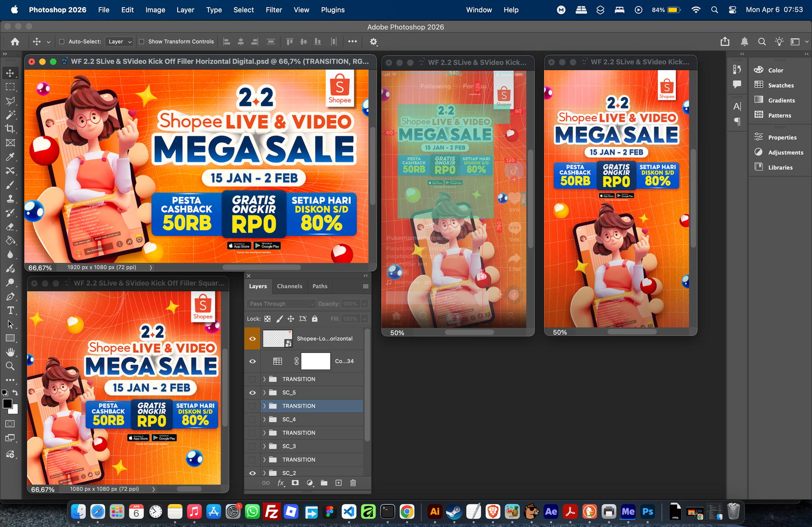The width and height of the screenshot is (812, 527).
Task: Open the Plugins menu
Action: [333, 10]
